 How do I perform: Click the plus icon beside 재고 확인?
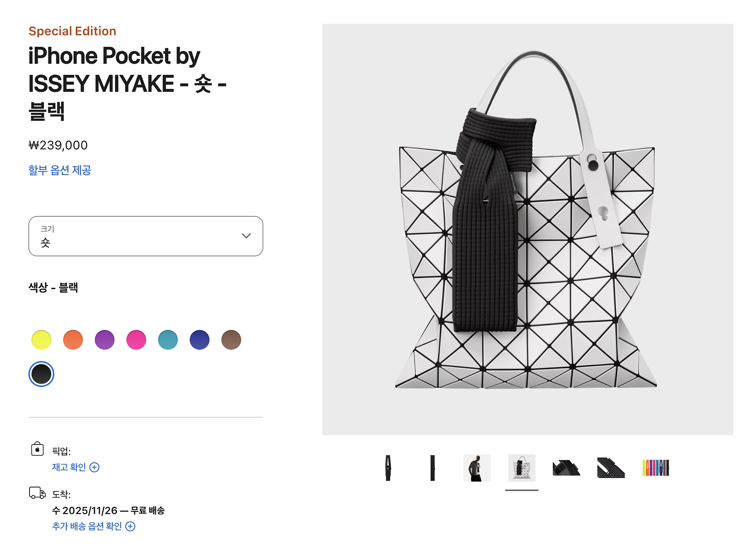click(94, 467)
